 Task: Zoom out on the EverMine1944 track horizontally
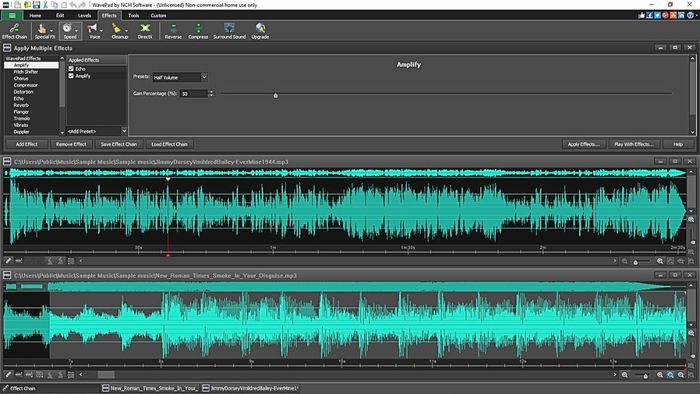point(625,261)
